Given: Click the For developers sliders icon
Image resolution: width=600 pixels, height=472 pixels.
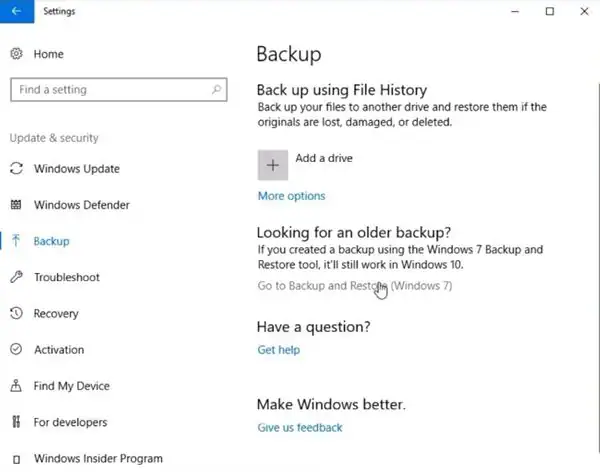Looking at the screenshot, I should (16, 422).
